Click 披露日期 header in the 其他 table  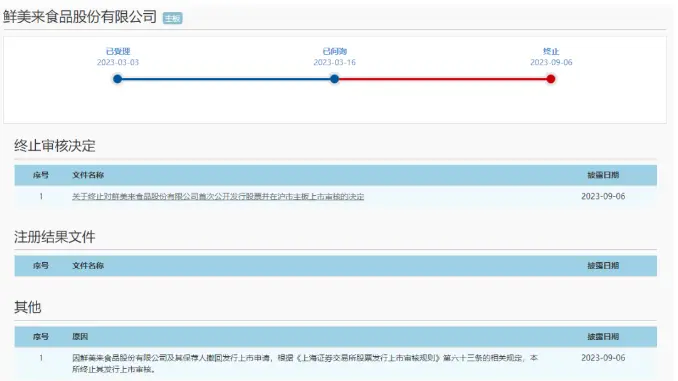[x=603, y=336]
